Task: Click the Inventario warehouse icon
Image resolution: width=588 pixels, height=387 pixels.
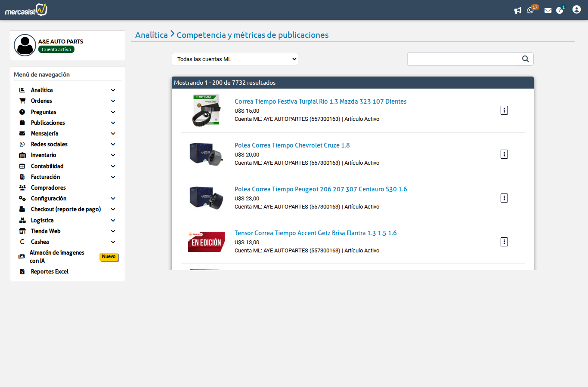Action: point(22,155)
